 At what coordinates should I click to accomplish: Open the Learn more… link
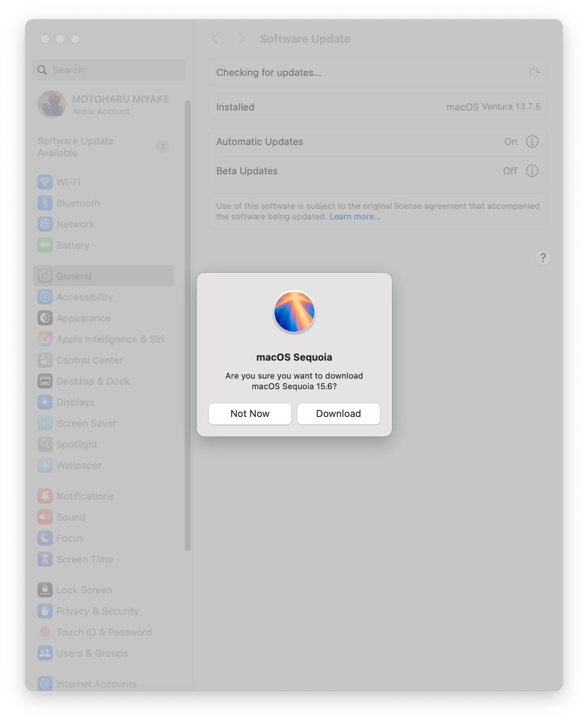(355, 217)
